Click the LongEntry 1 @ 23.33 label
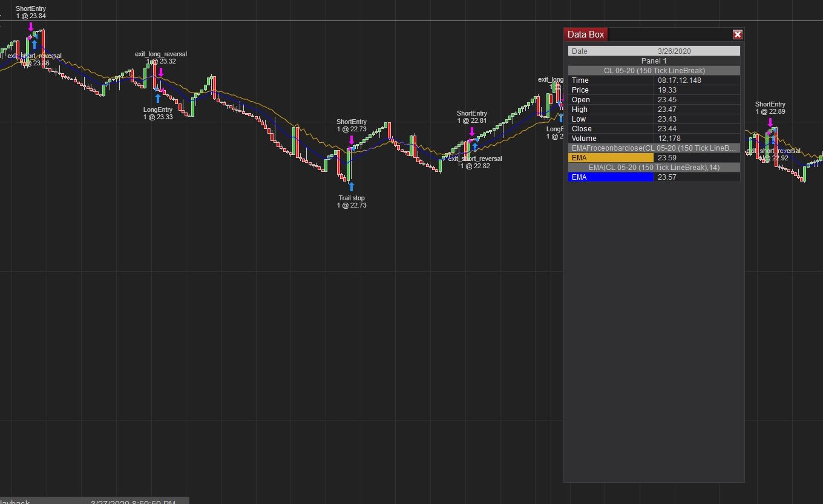 tap(158, 114)
